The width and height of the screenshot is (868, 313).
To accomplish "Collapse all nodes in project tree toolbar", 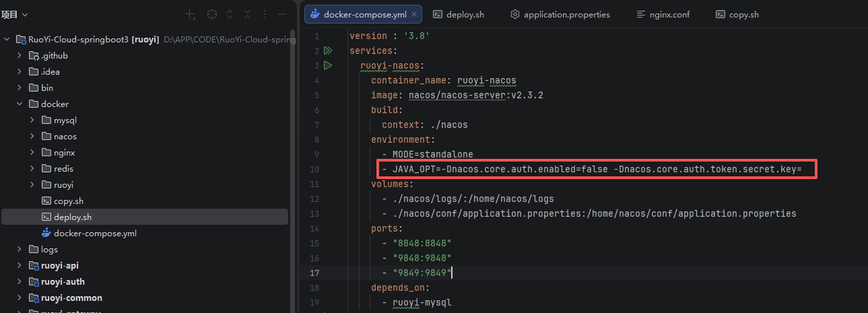I will coord(247,14).
